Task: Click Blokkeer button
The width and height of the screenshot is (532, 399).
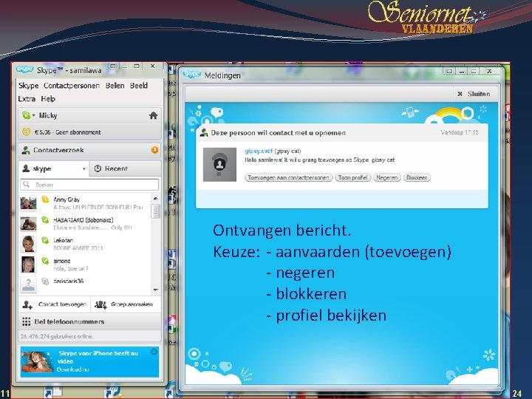Action: (417, 177)
